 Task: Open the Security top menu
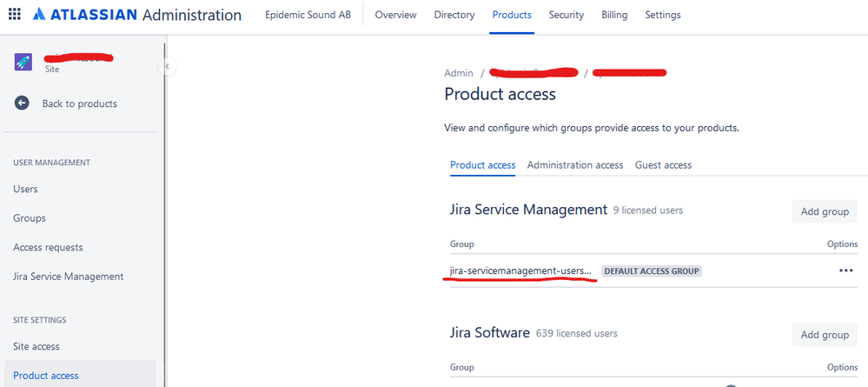click(567, 15)
